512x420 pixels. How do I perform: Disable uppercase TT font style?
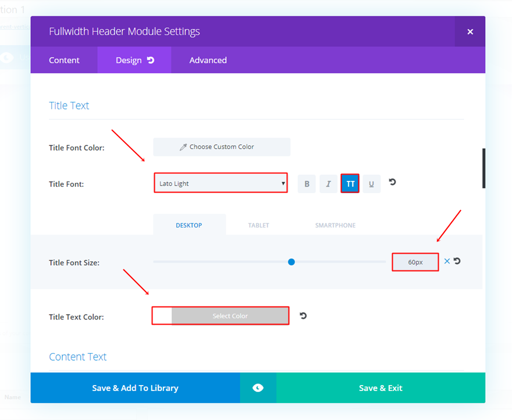(x=350, y=184)
